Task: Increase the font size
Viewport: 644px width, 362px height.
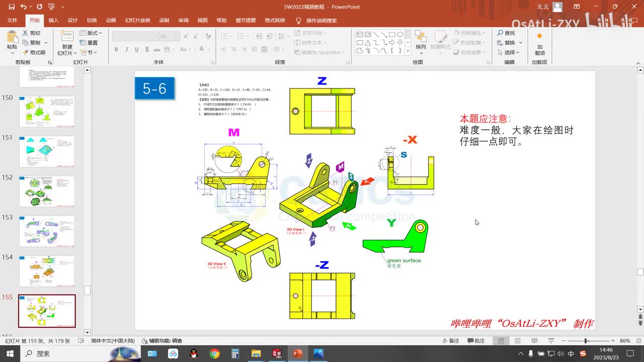Action: [186, 36]
